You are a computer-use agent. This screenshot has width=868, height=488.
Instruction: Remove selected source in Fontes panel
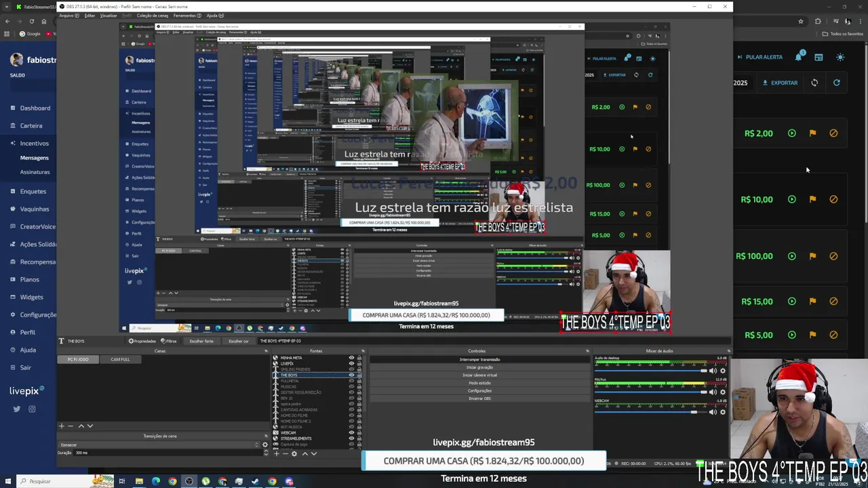(285, 453)
